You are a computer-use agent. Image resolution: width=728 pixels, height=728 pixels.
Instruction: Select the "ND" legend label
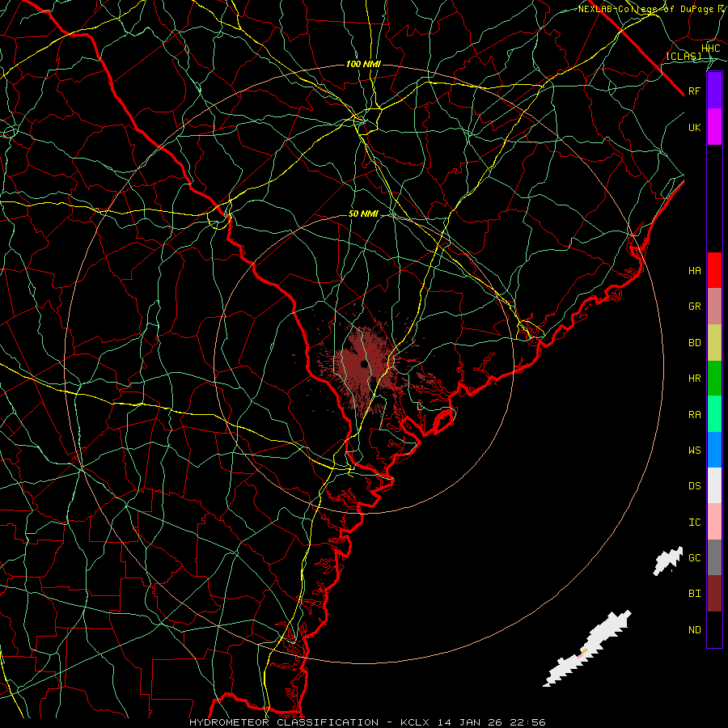click(x=694, y=630)
